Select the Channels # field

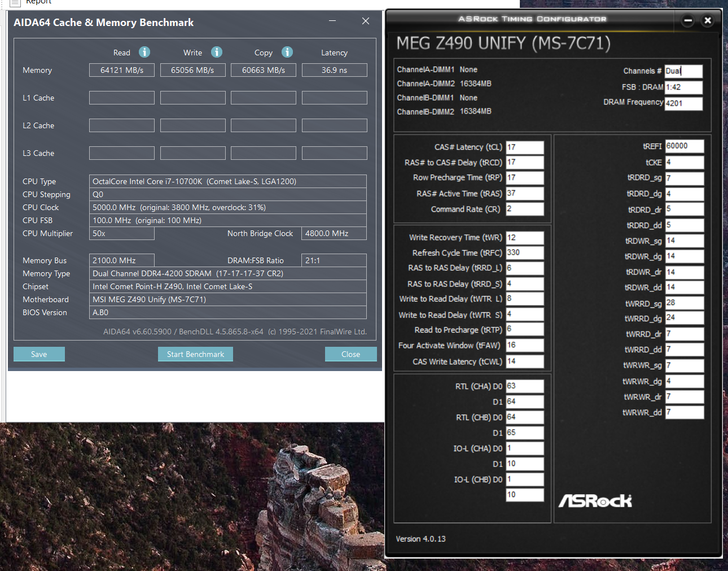(x=683, y=71)
